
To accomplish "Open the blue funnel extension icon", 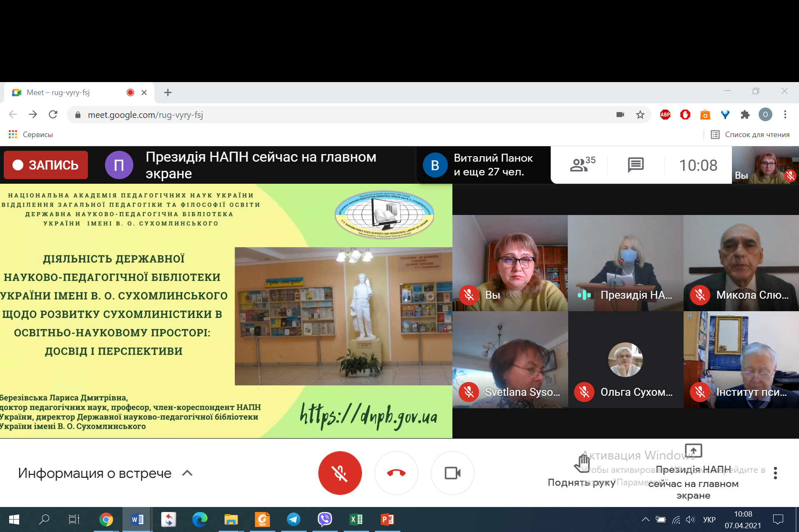I will click(725, 115).
